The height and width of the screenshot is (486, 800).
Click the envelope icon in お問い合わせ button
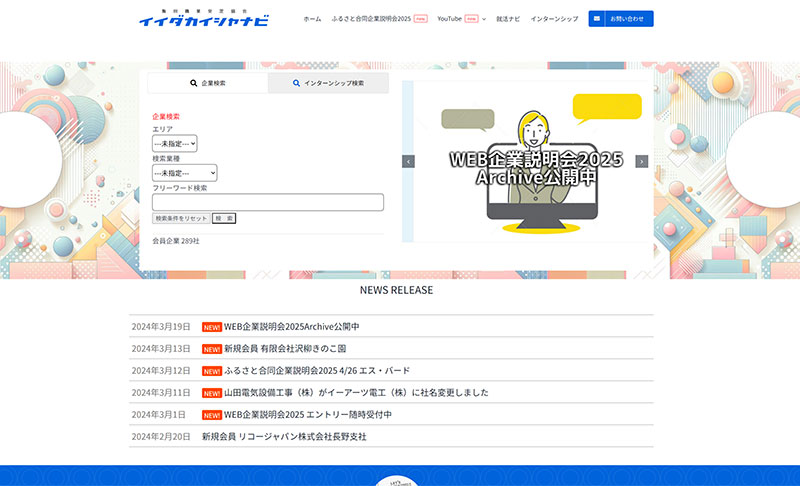click(599, 19)
